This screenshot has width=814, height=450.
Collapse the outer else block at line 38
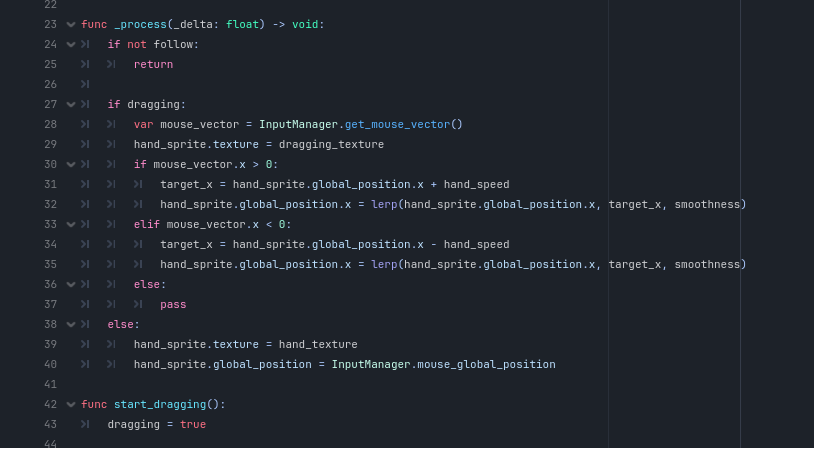click(71, 324)
